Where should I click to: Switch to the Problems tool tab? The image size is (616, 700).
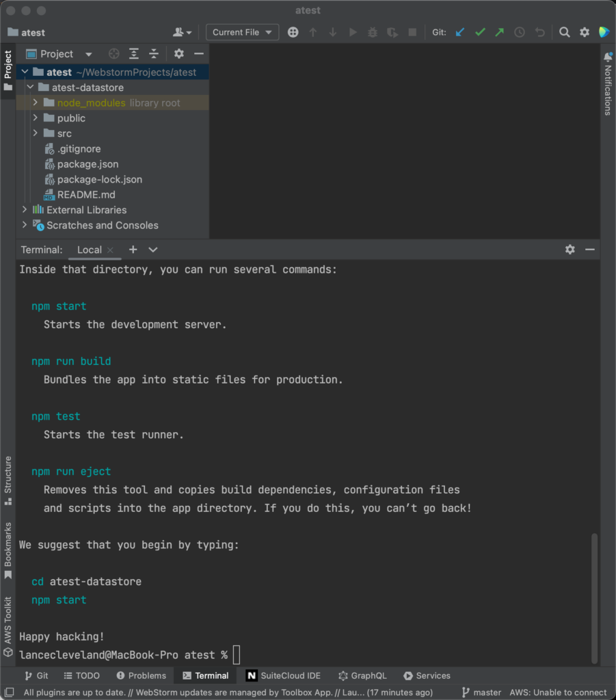pyautogui.click(x=141, y=675)
